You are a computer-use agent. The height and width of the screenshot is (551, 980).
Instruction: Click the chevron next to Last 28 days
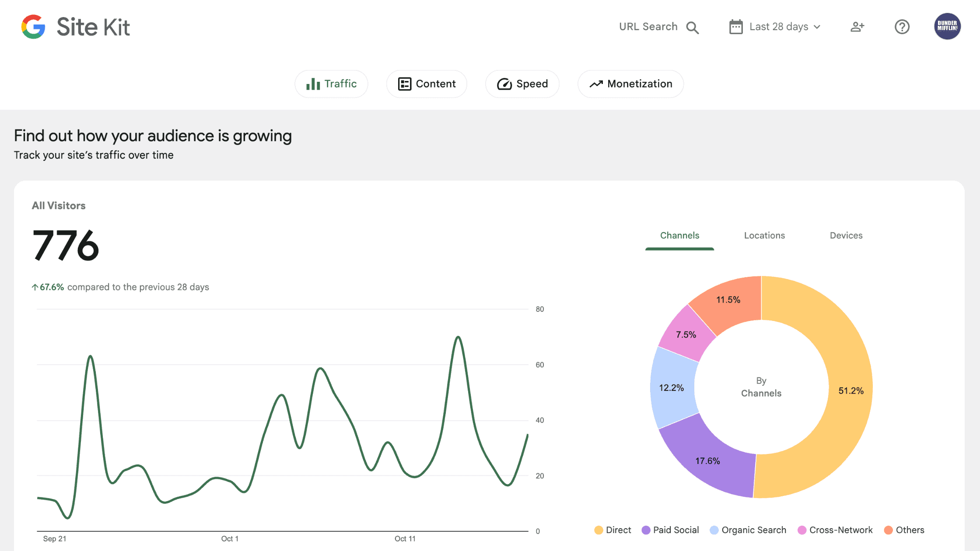[x=817, y=27]
